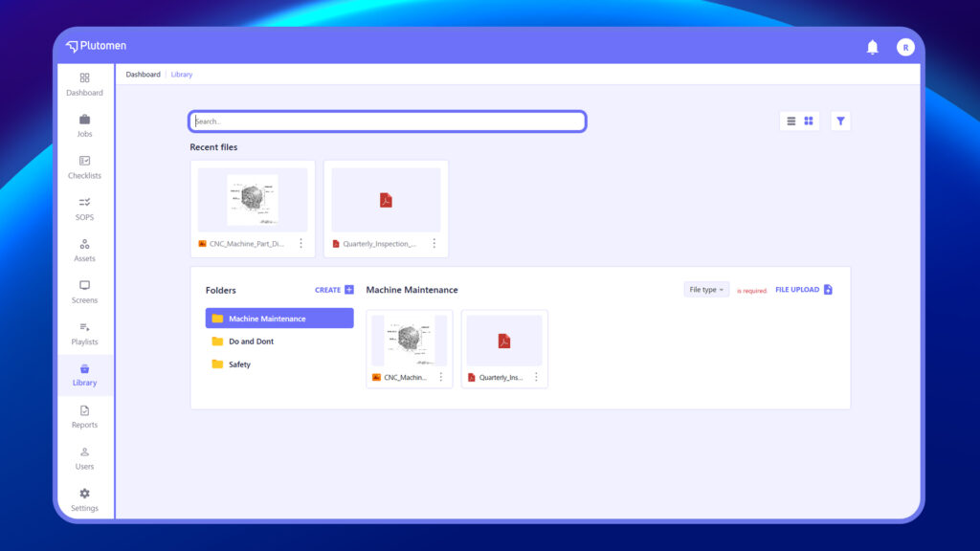Click the Recent files heading
The width and height of the screenshot is (980, 551).
click(213, 146)
